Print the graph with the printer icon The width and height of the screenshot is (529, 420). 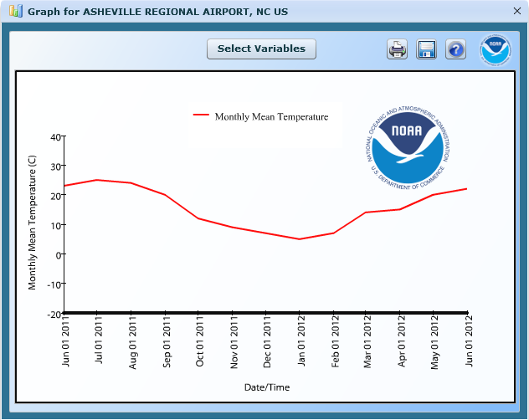click(397, 49)
